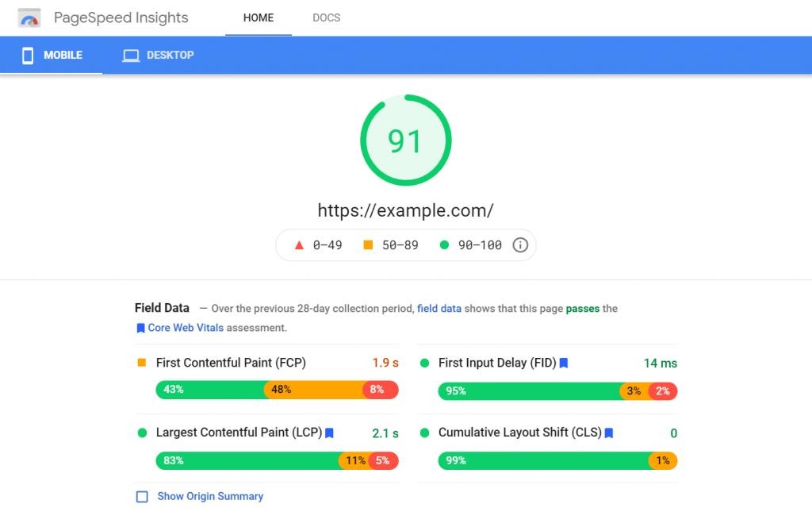Click the 50–89 range label
This screenshot has width=812, height=527.
pyautogui.click(x=400, y=245)
